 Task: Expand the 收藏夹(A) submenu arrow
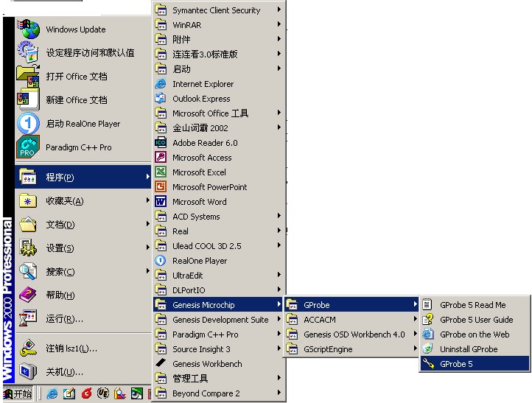[x=147, y=200]
